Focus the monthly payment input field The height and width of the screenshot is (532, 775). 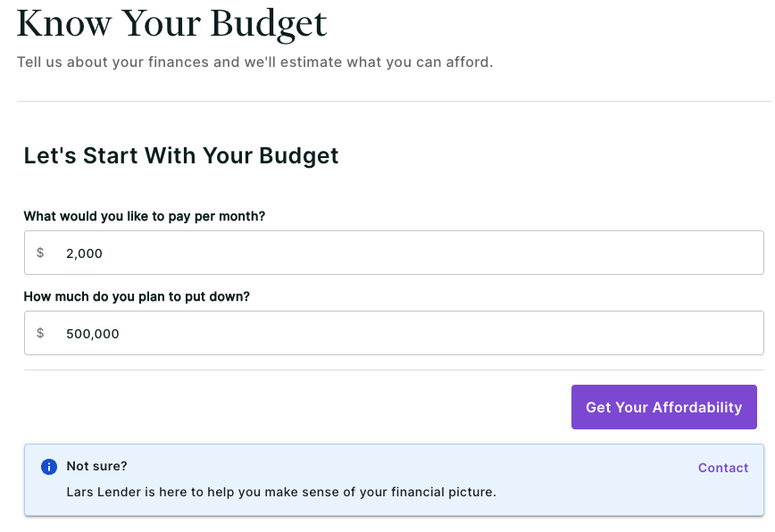click(394, 253)
